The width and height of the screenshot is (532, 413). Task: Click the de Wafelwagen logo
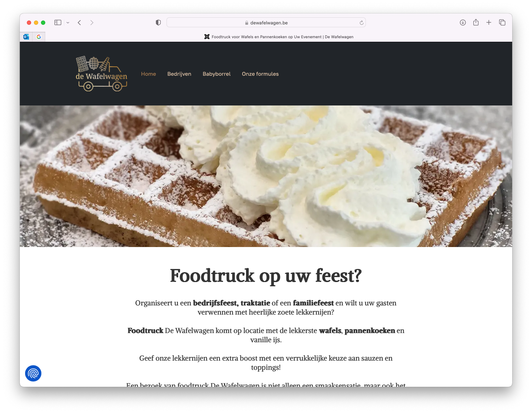coord(101,74)
